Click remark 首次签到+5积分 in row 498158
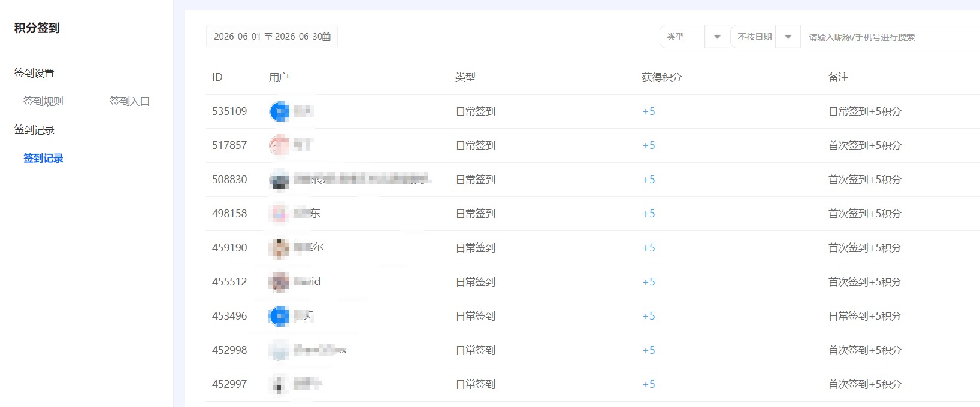The width and height of the screenshot is (980, 407). point(864,214)
